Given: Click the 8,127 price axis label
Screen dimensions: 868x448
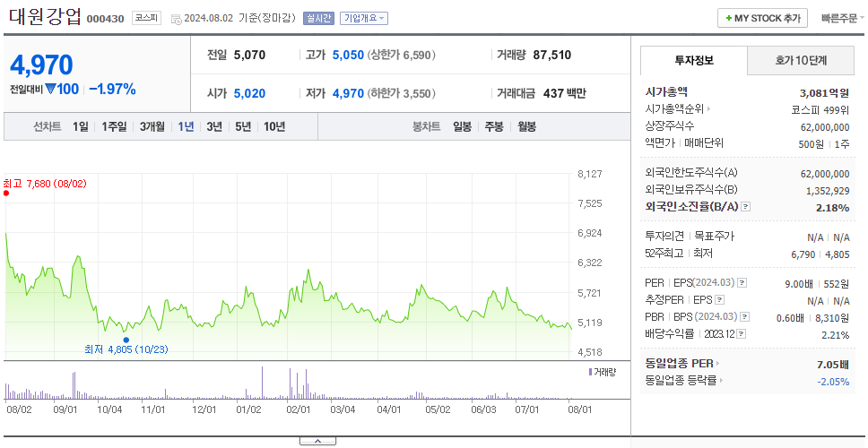Looking at the screenshot, I should pos(589,174).
